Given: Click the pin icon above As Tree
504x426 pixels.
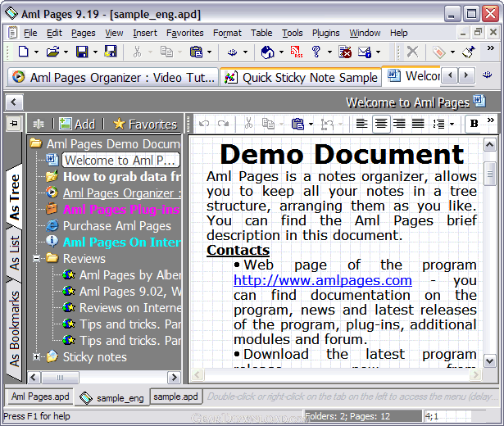Looking at the screenshot, I should (14, 124).
